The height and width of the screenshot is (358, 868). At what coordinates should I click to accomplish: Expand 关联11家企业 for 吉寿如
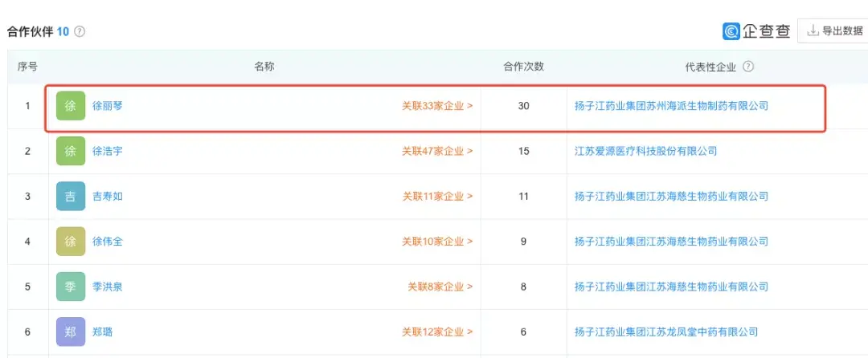point(437,197)
